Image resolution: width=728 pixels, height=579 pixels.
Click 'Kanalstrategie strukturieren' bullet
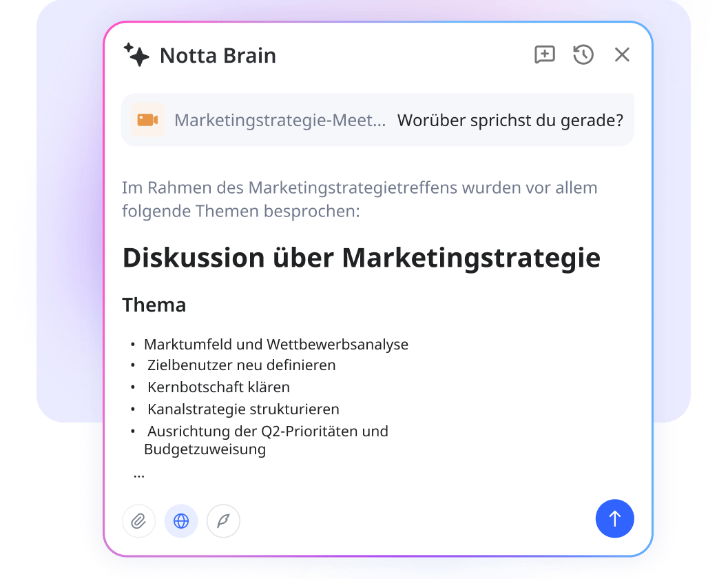(x=243, y=409)
